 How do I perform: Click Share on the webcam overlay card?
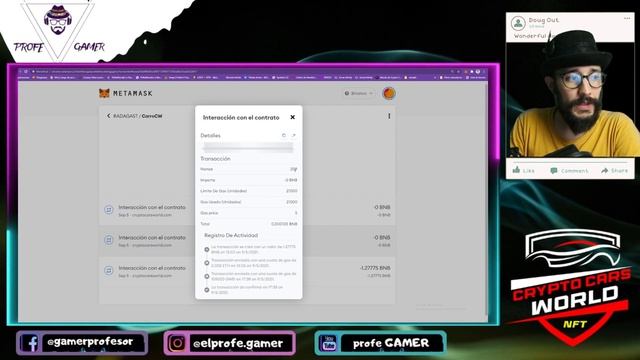pos(614,171)
